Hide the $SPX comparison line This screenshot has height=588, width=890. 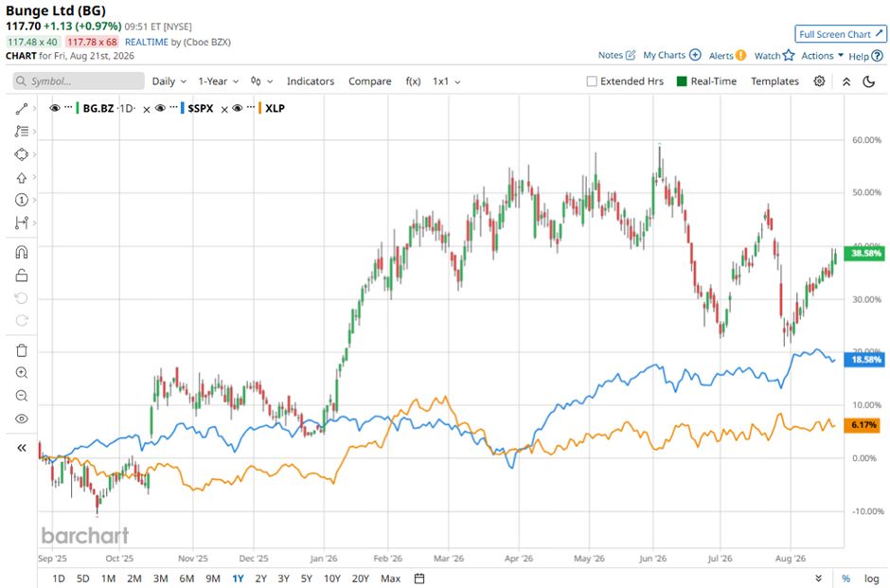click(160, 108)
